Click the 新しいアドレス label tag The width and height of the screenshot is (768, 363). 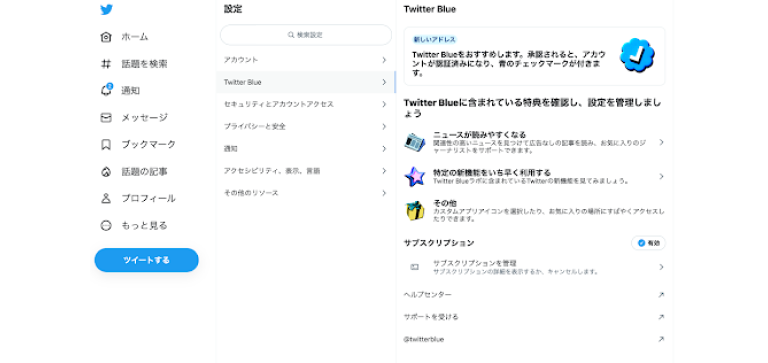pyautogui.click(x=434, y=40)
